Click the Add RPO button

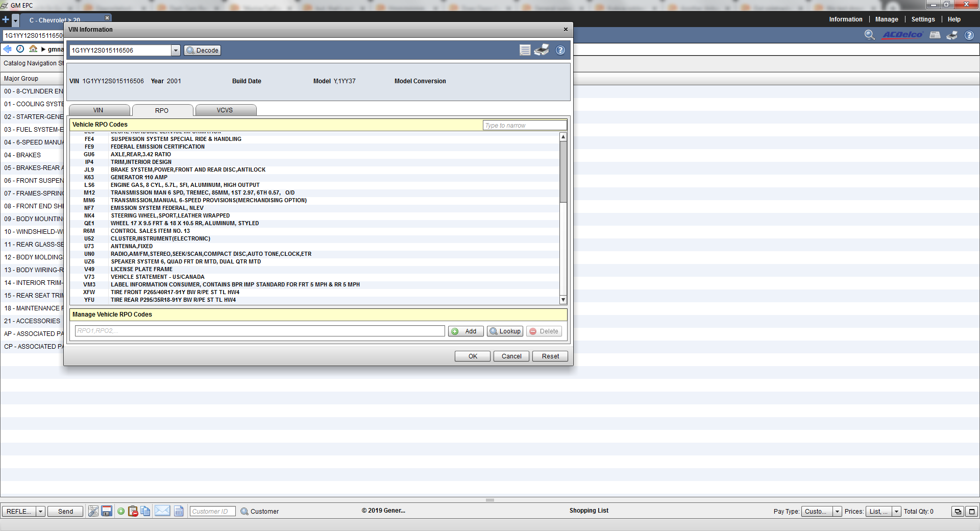465,331
